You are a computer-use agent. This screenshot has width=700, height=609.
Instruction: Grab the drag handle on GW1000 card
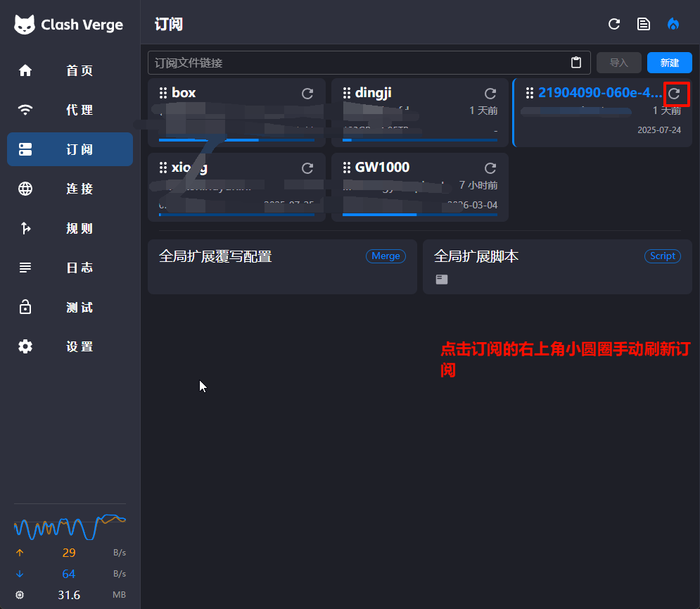(347, 168)
